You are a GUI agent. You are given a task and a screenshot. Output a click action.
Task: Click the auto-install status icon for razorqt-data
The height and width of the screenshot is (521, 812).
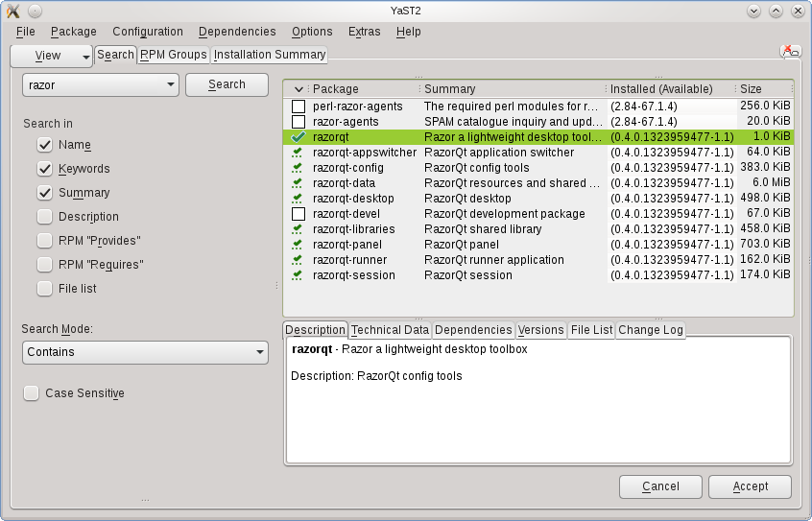pyautogui.click(x=298, y=183)
